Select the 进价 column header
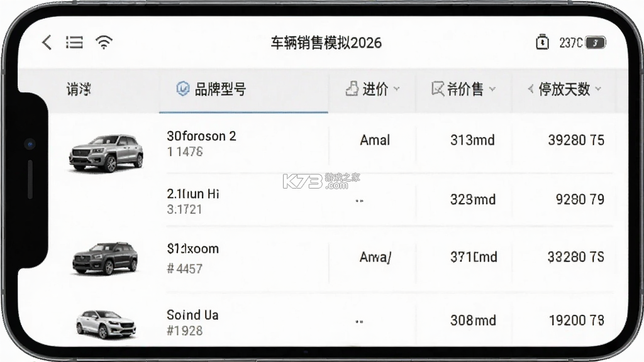644x362 pixels. [372, 89]
